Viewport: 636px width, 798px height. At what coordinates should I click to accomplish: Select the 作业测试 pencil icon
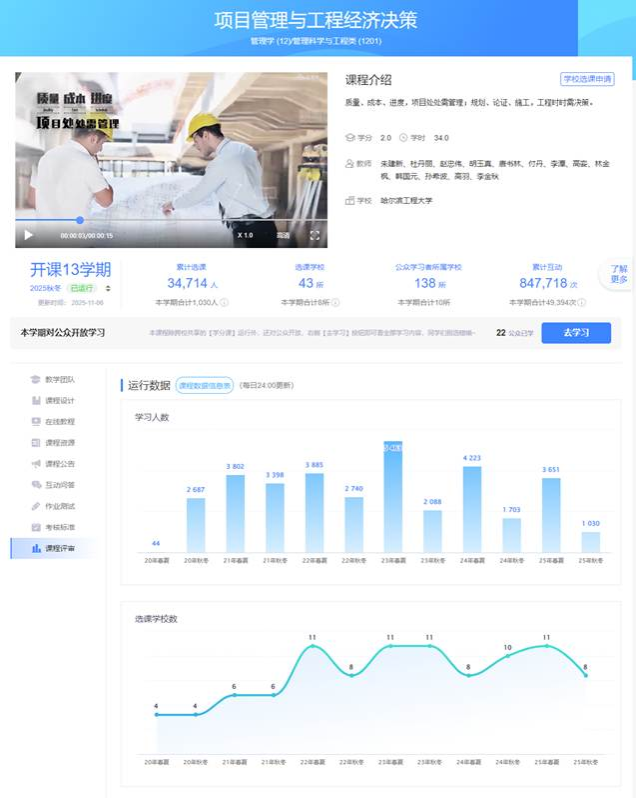[x=36, y=506]
